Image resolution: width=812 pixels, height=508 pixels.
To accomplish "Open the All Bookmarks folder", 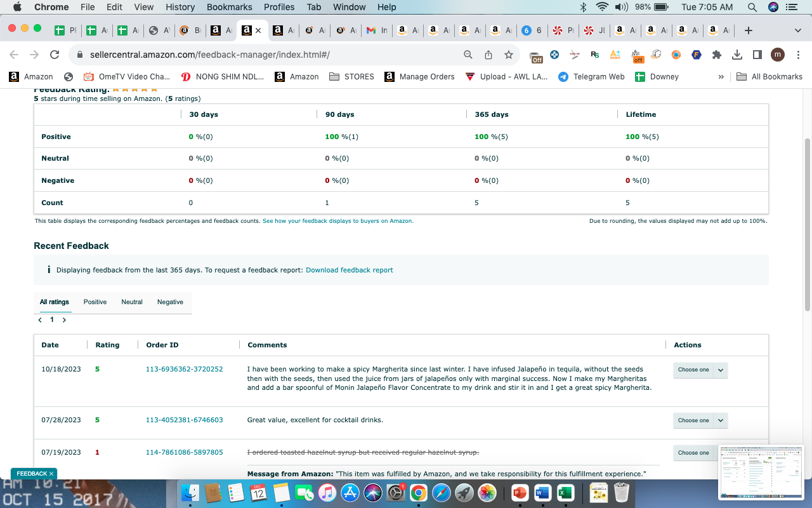I will [769, 77].
